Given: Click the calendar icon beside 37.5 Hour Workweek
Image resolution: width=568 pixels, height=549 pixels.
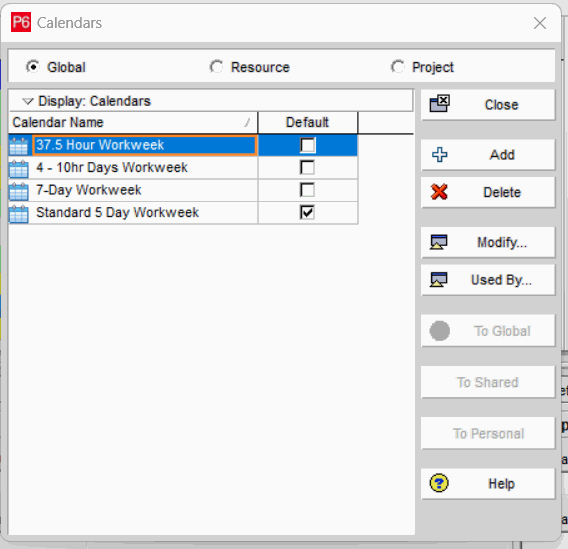Looking at the screenshot, I should pos(18,146).
